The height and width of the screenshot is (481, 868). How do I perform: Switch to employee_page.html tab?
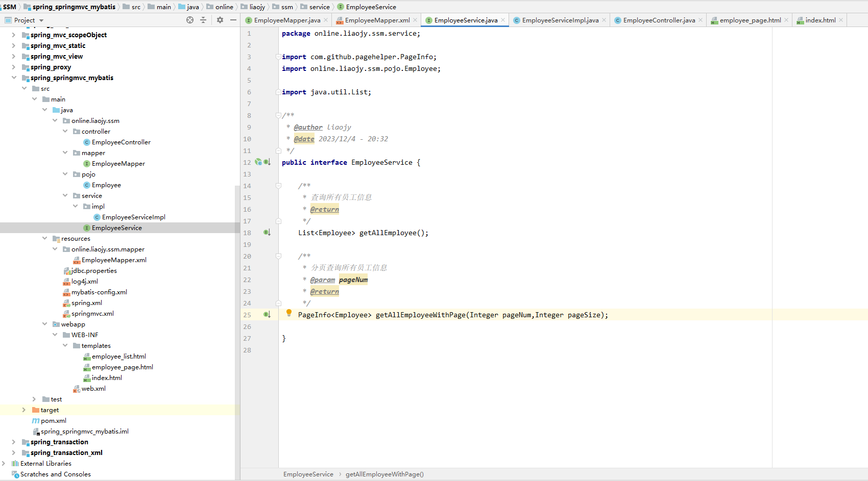coord(750,20)
